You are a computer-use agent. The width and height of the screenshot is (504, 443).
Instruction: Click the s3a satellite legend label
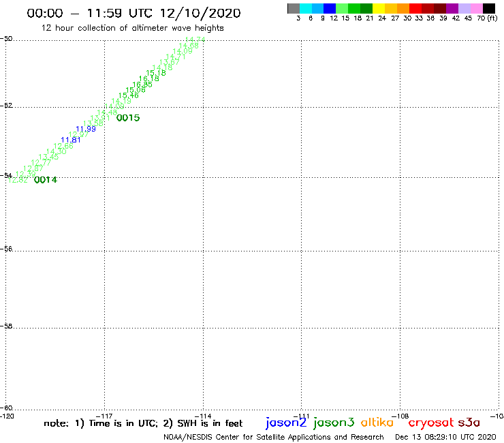click(469, 423)
